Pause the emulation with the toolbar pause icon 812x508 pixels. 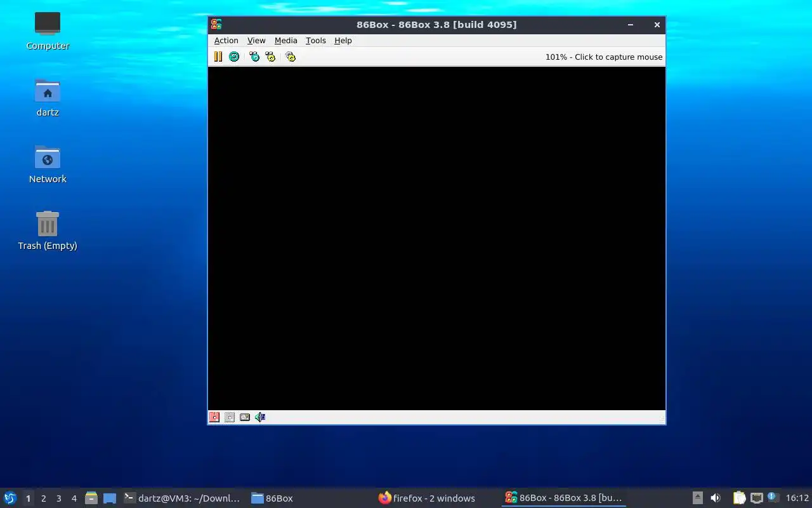point(218,57)
